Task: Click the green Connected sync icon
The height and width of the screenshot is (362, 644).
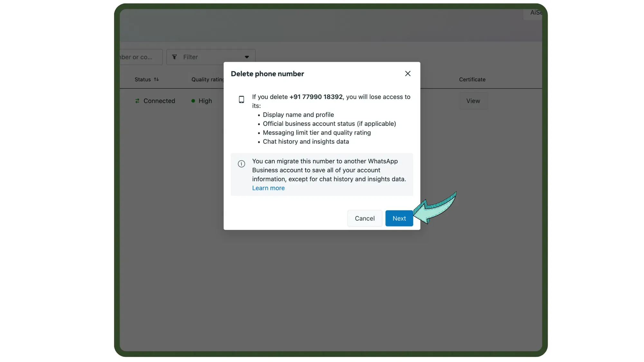Action: (137, 101)
